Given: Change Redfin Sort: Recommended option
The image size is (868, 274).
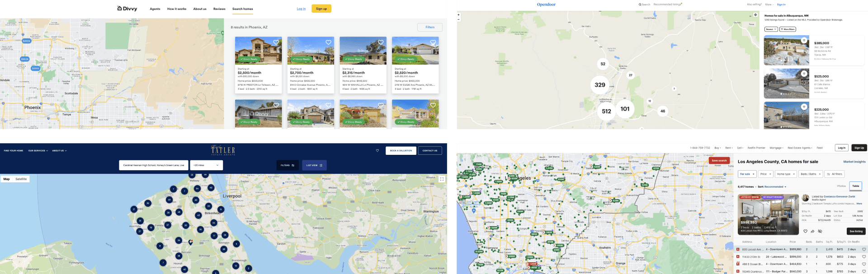Looking at the screenshot, I should pos(775,187).
